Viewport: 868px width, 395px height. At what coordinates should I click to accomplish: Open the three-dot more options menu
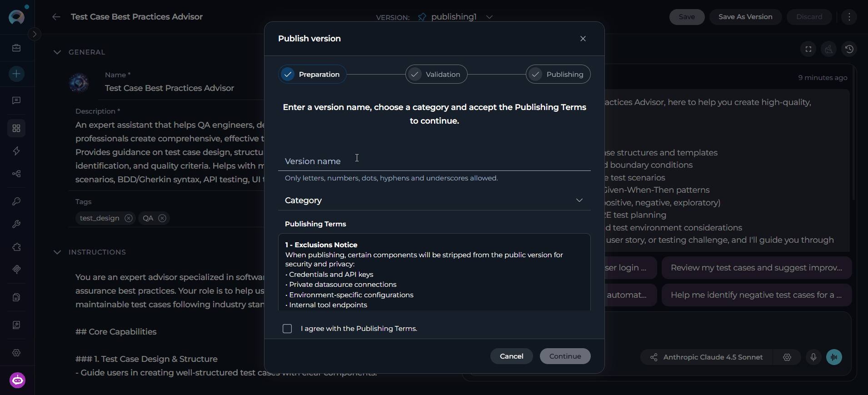pos(849,17)
